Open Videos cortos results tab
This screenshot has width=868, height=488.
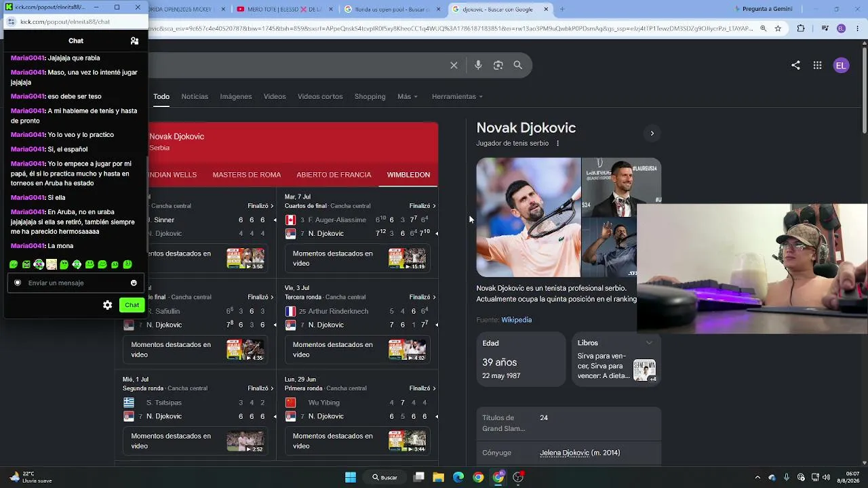click(320, 96)
